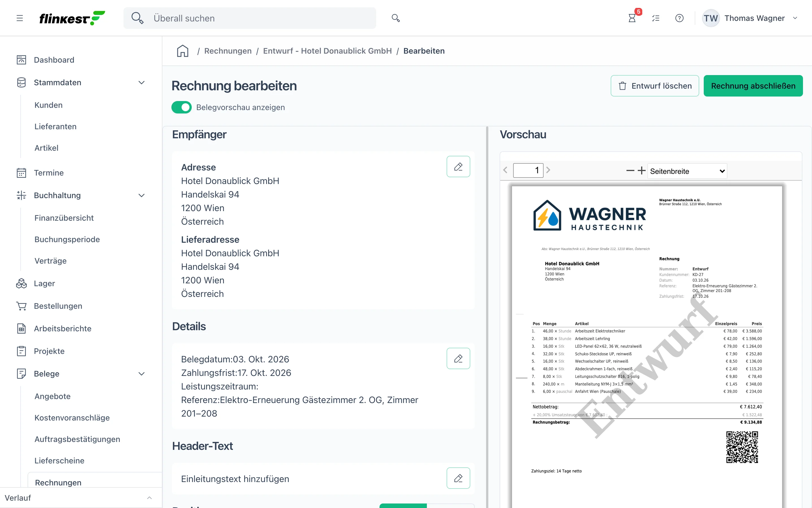This screenshot has width=812, height=508.
Task: Click the Bestellungen cart icon
Action: coord(21,306)
